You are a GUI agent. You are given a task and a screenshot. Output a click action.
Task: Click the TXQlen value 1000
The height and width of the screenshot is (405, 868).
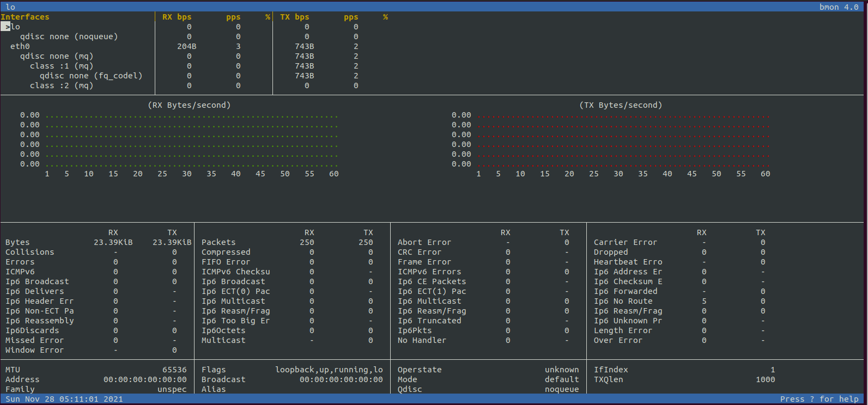766,379
